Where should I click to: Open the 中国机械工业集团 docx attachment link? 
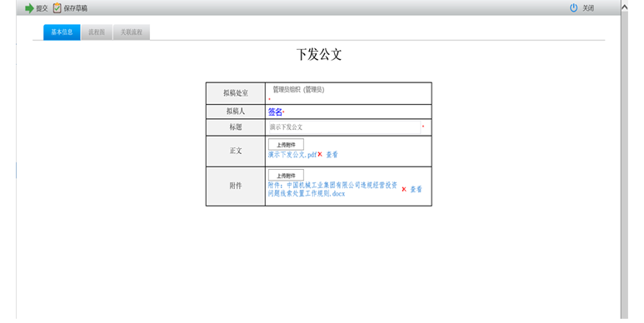(x=332, y=189)
